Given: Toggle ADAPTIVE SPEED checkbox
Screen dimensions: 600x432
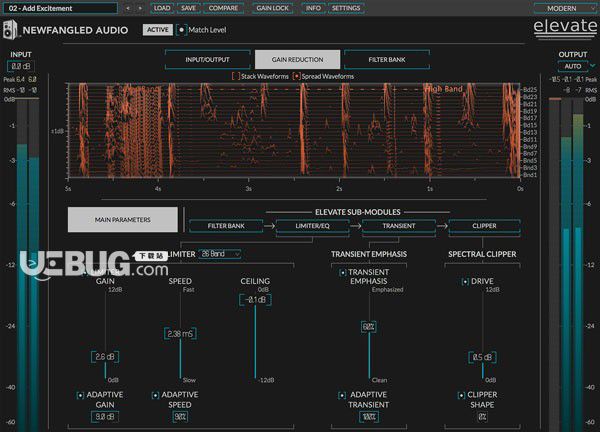Looking at the screenshot, I should [x=155, y=395].
